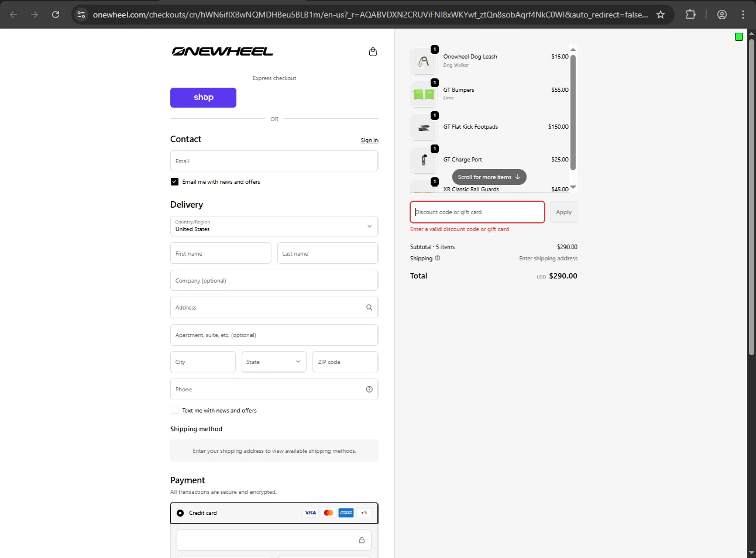Click the Amex card logo
The width and height of the screenshot is (756, 558).
click(x=346, y=513)
